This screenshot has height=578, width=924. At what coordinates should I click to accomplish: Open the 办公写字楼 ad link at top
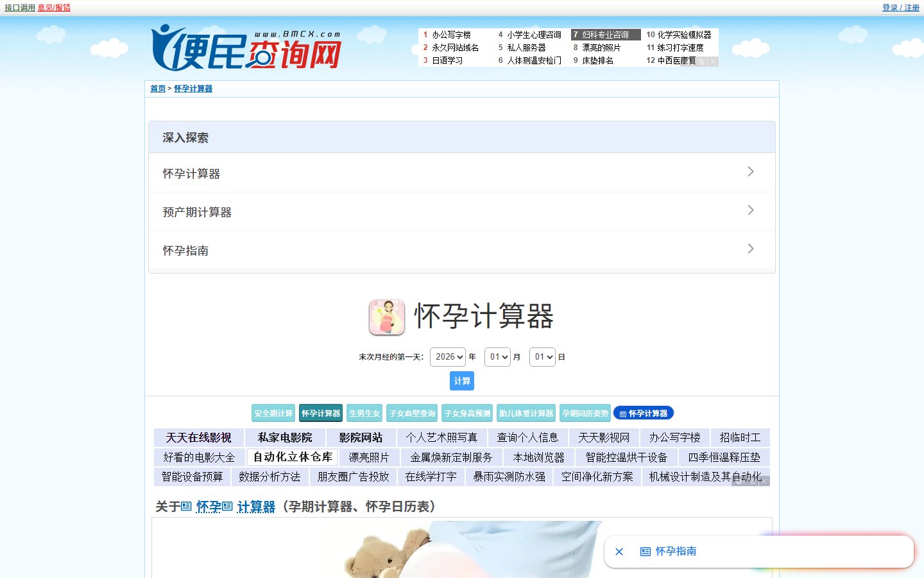point(451,35)
